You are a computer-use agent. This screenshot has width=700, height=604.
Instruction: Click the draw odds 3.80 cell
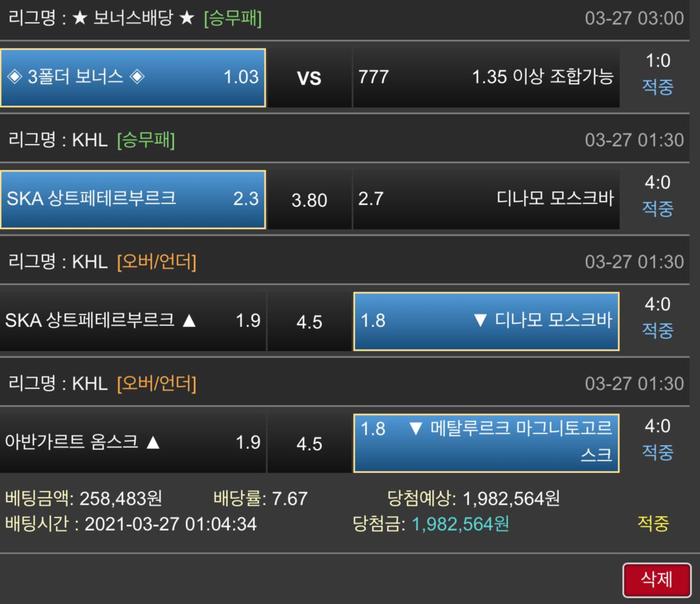[x=309, y=200]
